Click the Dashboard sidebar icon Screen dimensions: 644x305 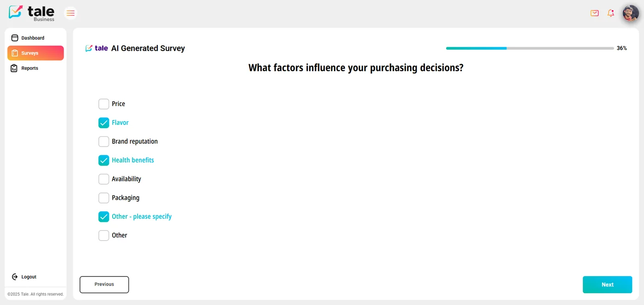coord(15,38)
